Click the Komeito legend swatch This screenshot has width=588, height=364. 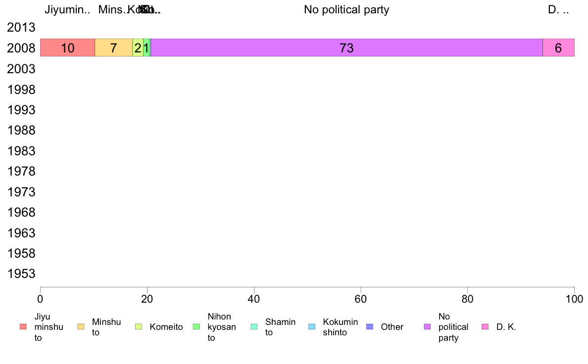(139, 327)
